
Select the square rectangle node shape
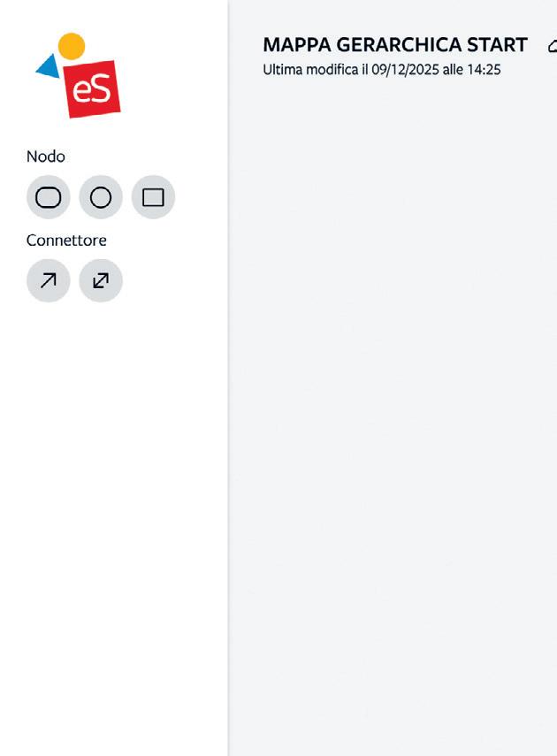pos(153,197)
